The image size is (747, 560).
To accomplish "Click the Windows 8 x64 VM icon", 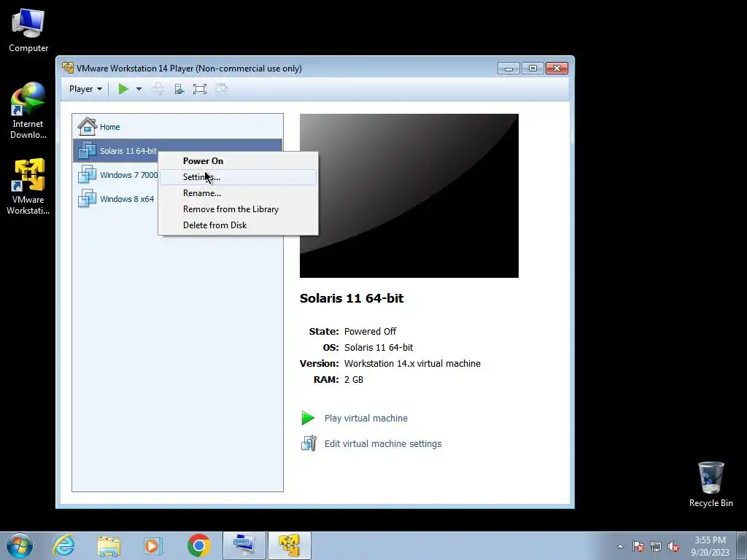I will [x=88, y=198].
